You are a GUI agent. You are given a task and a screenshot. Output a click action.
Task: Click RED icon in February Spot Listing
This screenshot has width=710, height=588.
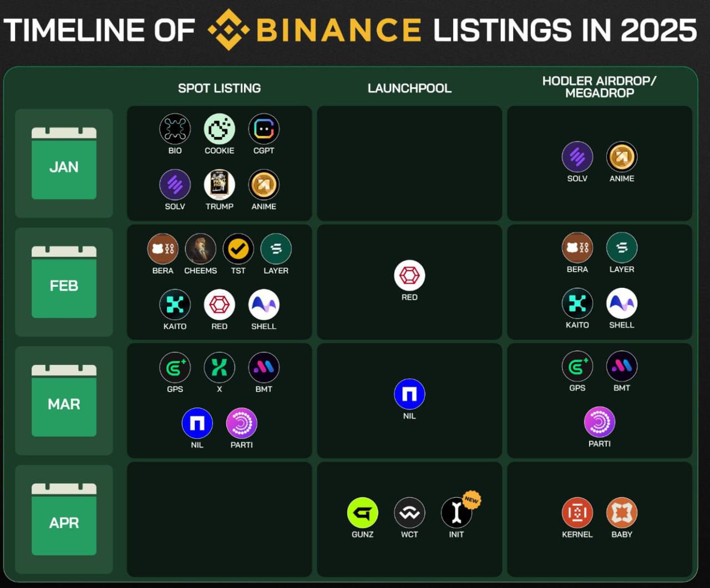coord(219,305)
